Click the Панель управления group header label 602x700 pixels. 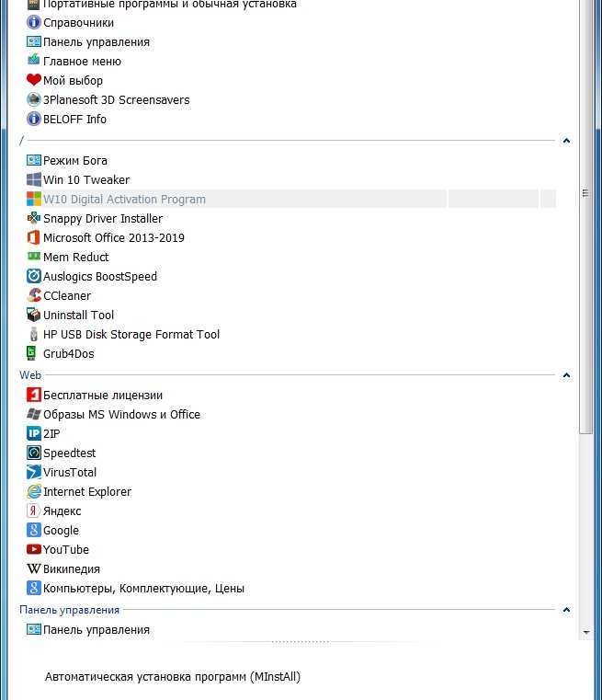(x=70, y=610)
